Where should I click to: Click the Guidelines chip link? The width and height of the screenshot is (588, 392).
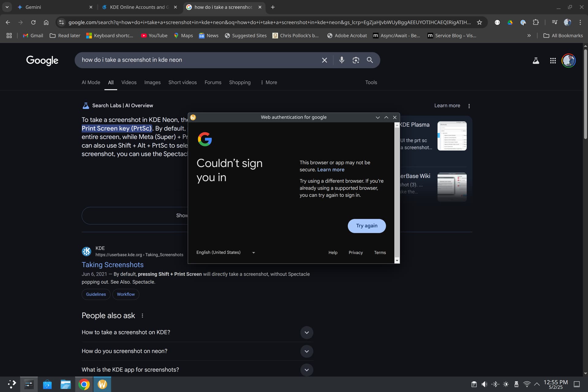click(96, 294)
